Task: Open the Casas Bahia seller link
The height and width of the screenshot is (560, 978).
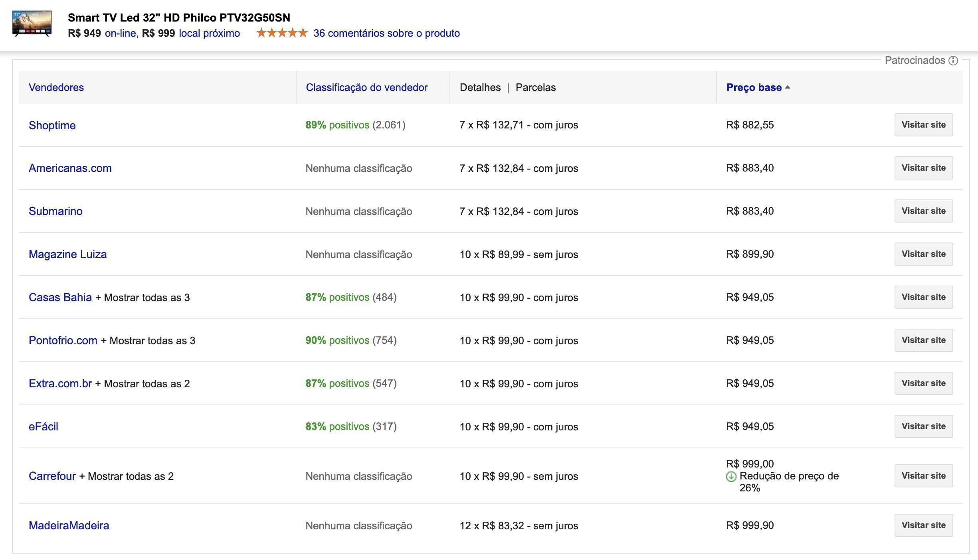Action: click(60, 297)
